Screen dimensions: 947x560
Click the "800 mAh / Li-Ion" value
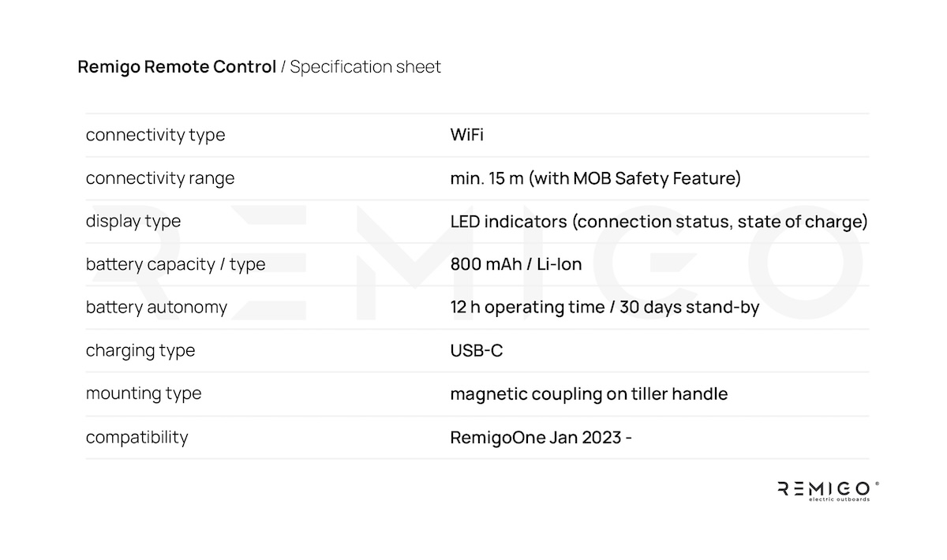click(x=515, y=264)
